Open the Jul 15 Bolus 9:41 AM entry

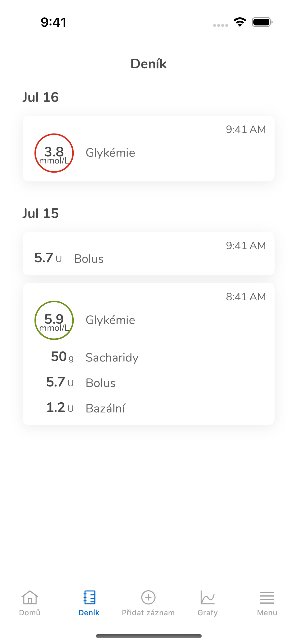(148, 253)
